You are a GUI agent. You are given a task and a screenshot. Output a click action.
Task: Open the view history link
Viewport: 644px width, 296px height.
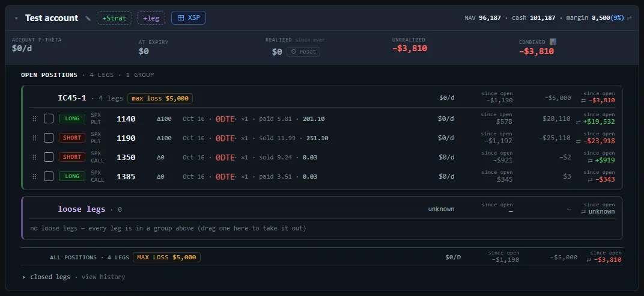103,277
